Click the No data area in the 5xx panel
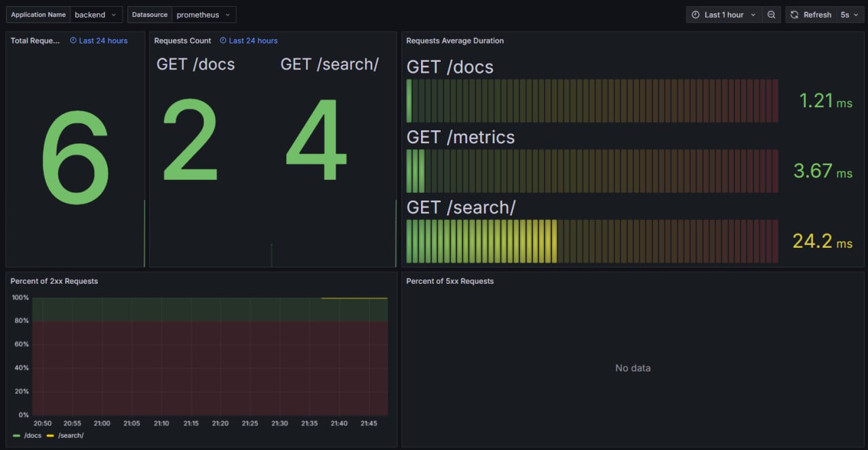This screenshot has width=868, height=450. point(633,368)
